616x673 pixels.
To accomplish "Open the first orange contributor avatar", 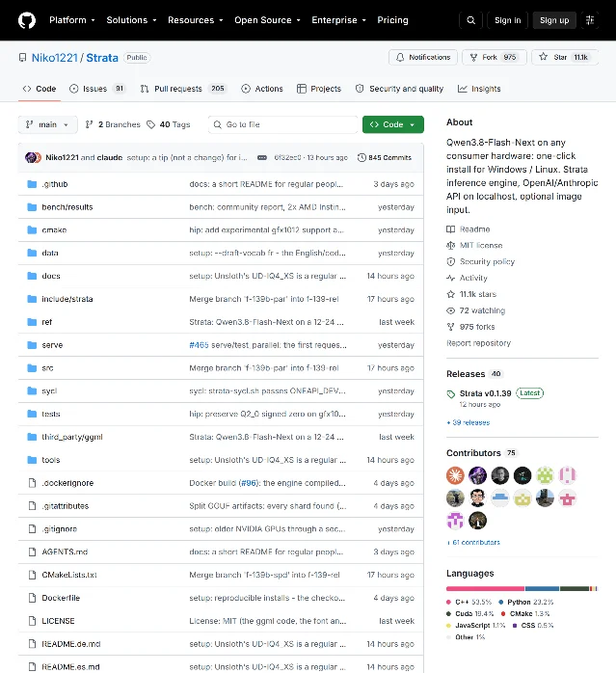I will pyautogui.click(x=455, y=475).
